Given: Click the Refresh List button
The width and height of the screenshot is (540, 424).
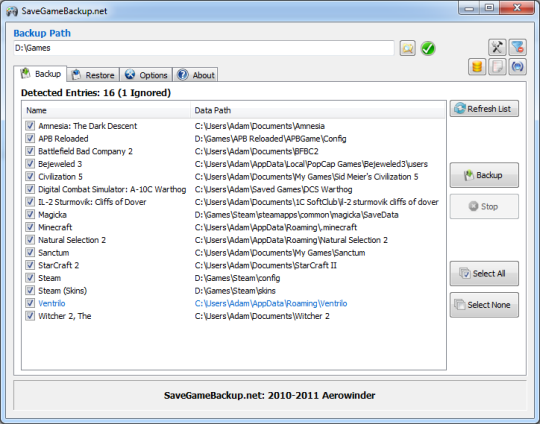Looking at the screenshot, I should (484, 109).
